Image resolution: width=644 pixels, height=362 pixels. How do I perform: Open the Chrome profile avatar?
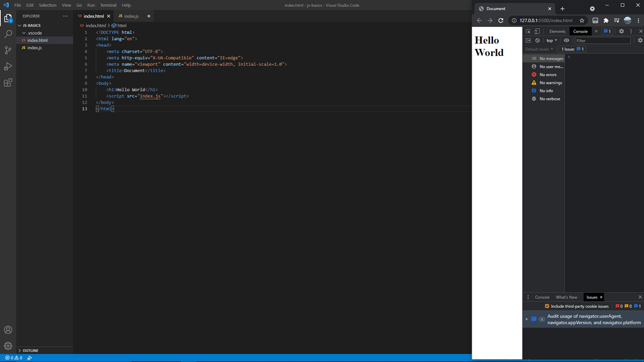click(x=628, y=21)
